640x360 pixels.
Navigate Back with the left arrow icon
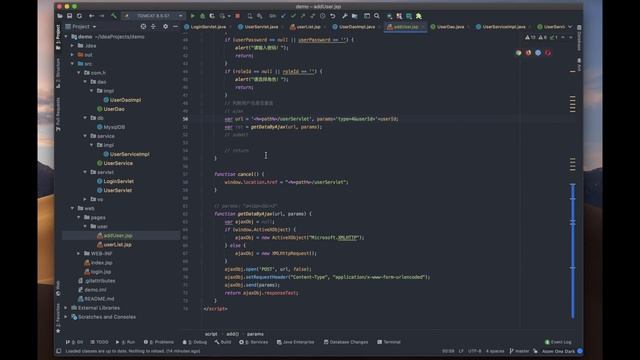point(91,16)
